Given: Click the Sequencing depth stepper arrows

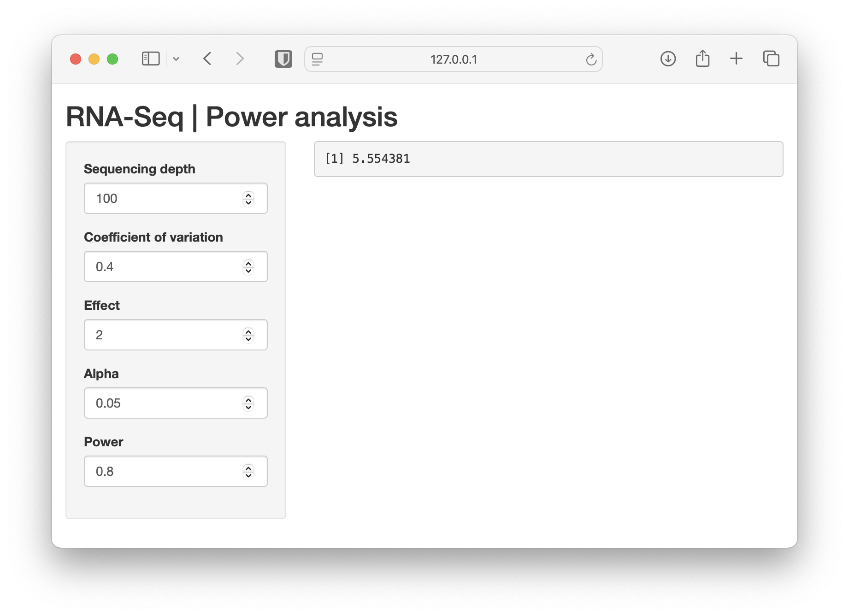Looking at the screenshot, I should click(248, 199).
